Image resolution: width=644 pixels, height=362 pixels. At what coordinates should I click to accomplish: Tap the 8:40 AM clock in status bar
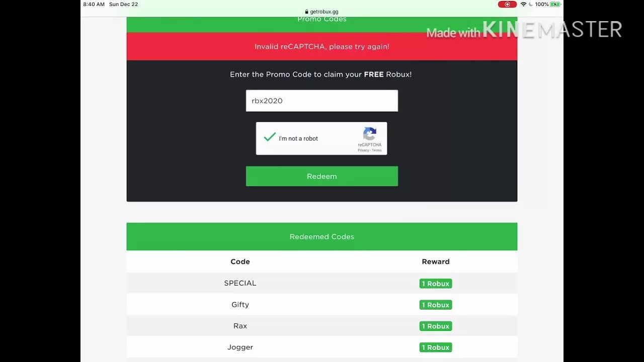tap(94, 4)
